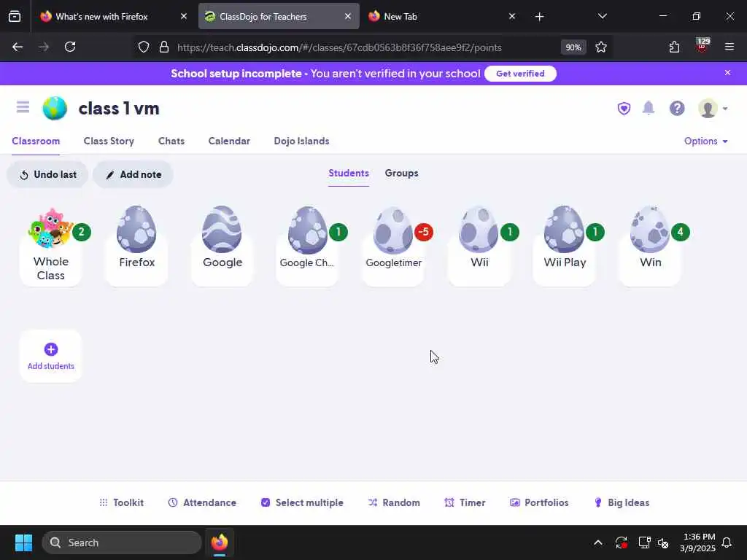The width and height of the screenshot is (747, 560).
Task: Click the red -5 points badge on Googletimer
Action: (424, 233)
